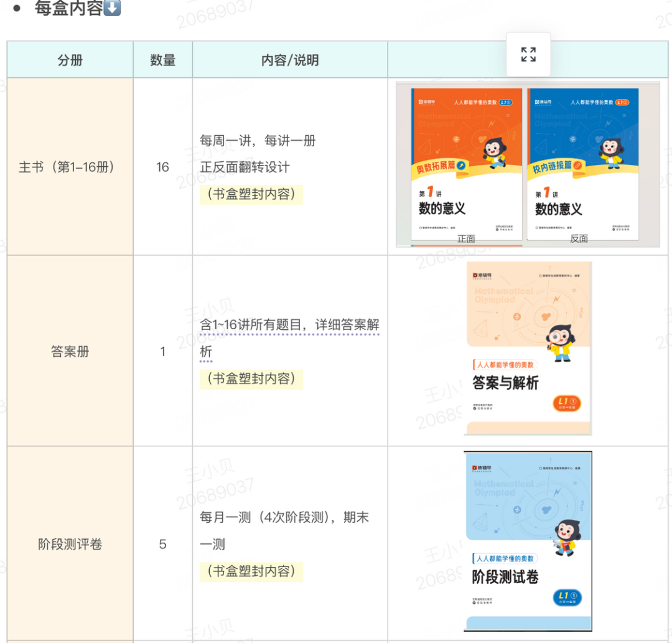The image size is (672, 643).
Task: Click highlighted 书盒塑封内容 in 阶段测评卷 row
Action: [x=251, y=571]
